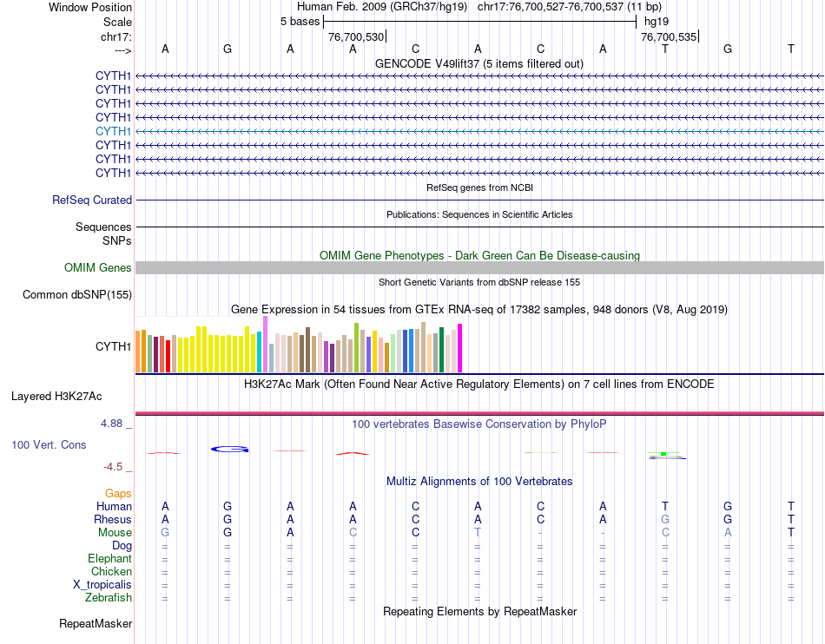Select the Dog species row label

[122, 546]
